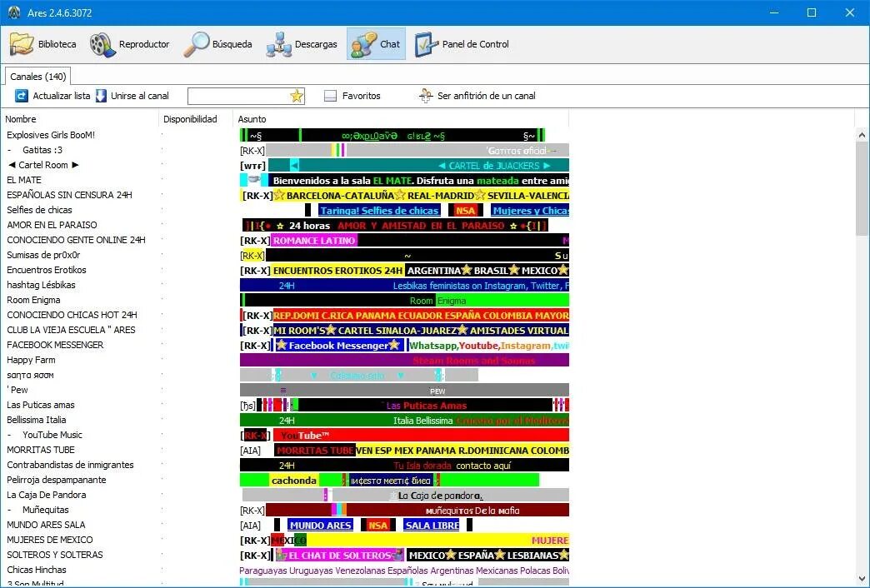Toggle the Favoritos checkbox
This screenshot has width=870, height=588.
coord(330,96)
